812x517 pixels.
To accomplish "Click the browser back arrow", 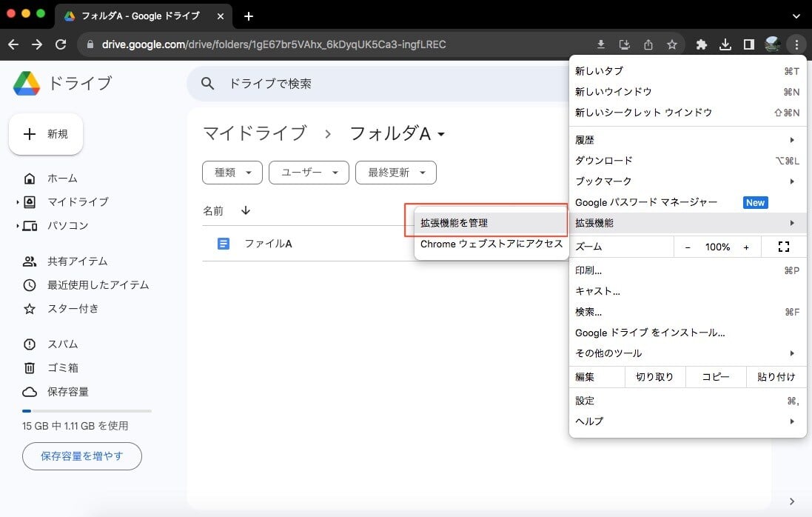I will click(13, 44).
